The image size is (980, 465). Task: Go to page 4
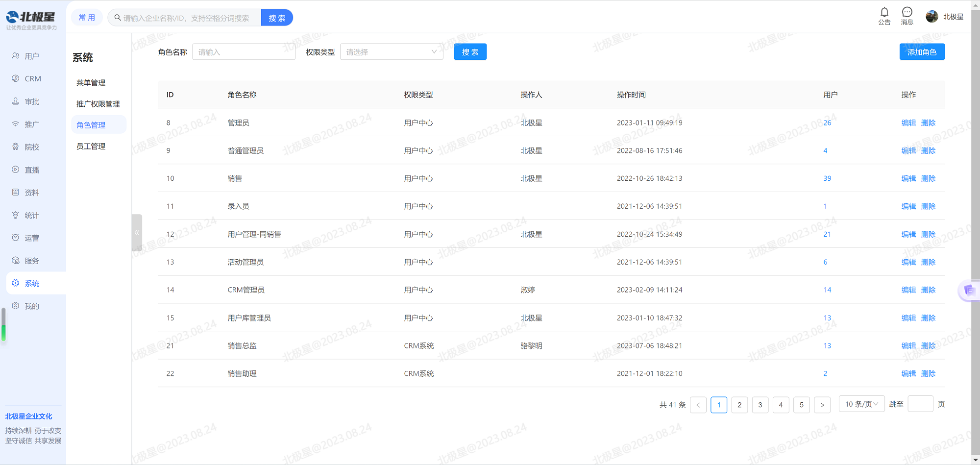[x=781, y=405]
